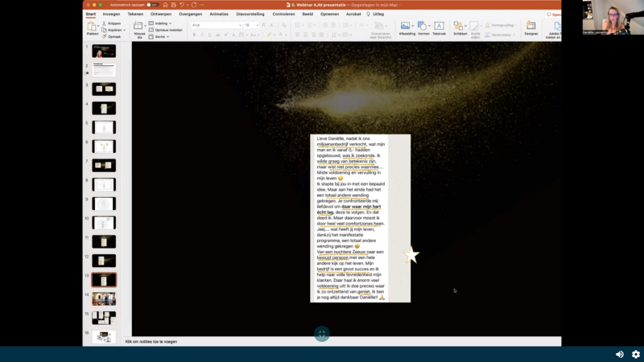Viewport: 644px width, 362px height.
Task: Expand the Arial font name dropdown
Action: [x=239, y=25]
